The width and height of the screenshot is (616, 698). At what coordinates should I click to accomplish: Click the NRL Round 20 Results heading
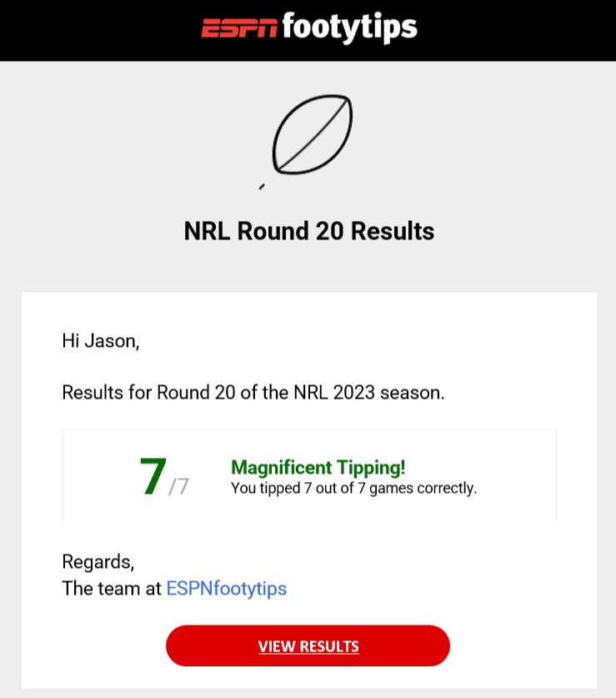(x=308, y=231)
